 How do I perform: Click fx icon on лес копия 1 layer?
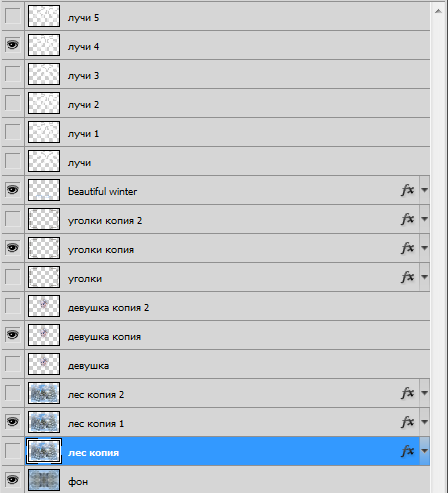pos(408,422)
